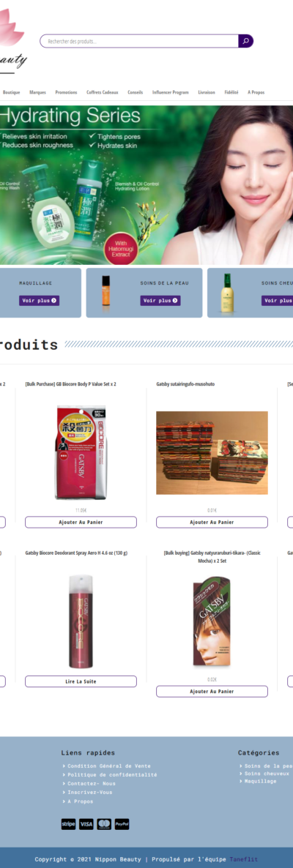This screenshot has width=293, height=868.
Task: Open the Soins cheveux bottle icon
Action: [226, 293]
